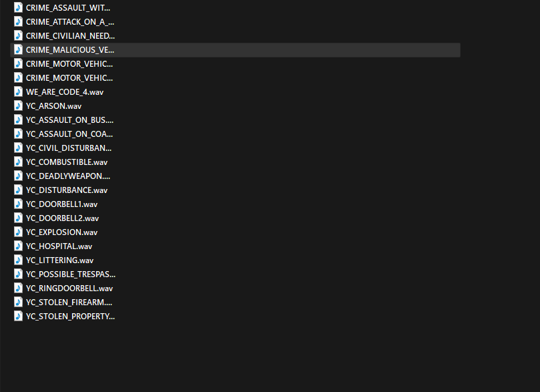This screenshot has width=540, height=392.
Task: Click the highlighted CRIME_MALICIOUS_VE file name
Action: point(70,49)
